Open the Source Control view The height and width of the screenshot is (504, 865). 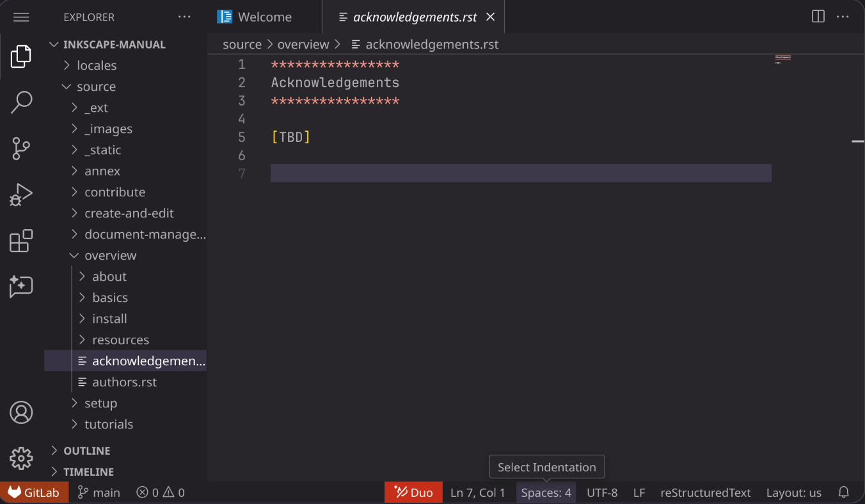[x=21, y=148]
